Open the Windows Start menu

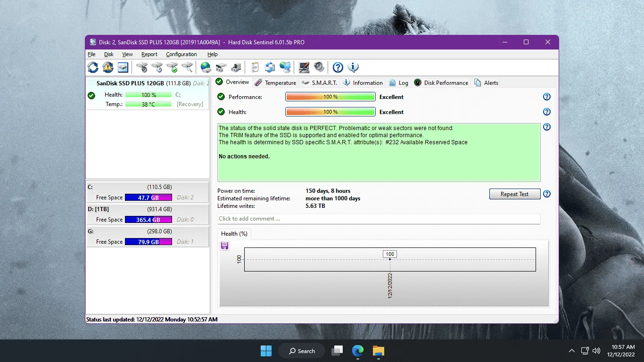pyautogui.click(x=266, y=351)
